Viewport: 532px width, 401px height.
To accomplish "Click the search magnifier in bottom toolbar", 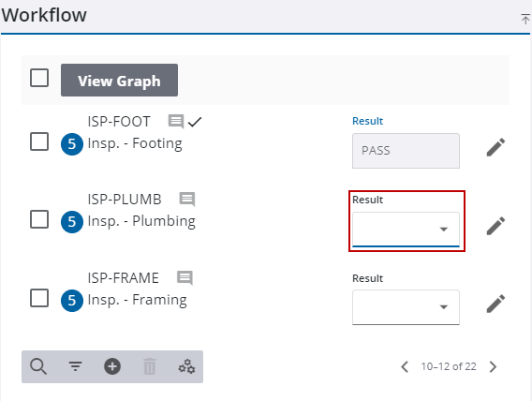I will click(x=38, y=366).
